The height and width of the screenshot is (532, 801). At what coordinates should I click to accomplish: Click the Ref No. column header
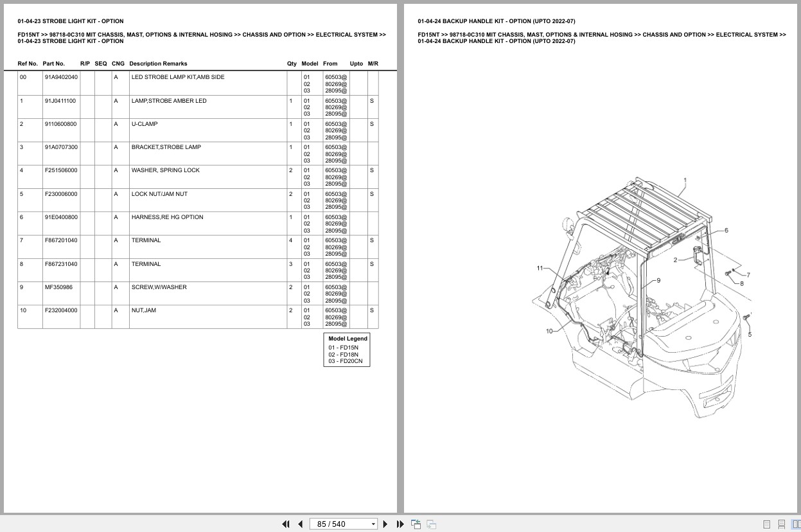coord(28,64)
